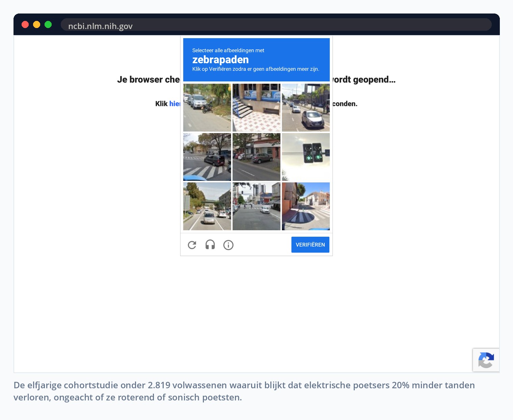Click the reCAPTCHA badge logo
This screenshot has height=420, width=513.
[486, 360]
